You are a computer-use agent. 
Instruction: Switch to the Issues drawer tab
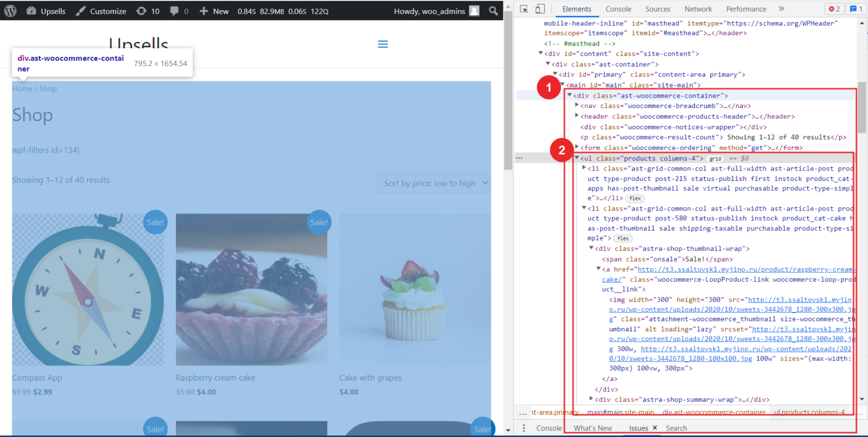[639, 428]
